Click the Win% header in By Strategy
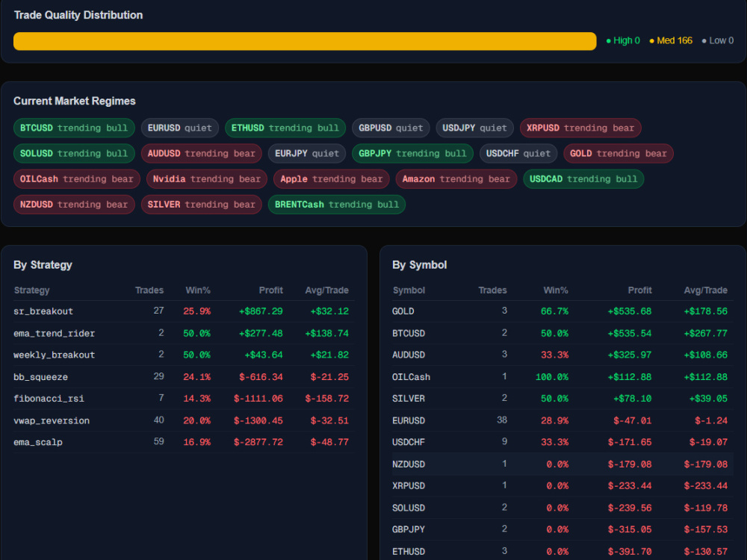 tap(198, 290)
